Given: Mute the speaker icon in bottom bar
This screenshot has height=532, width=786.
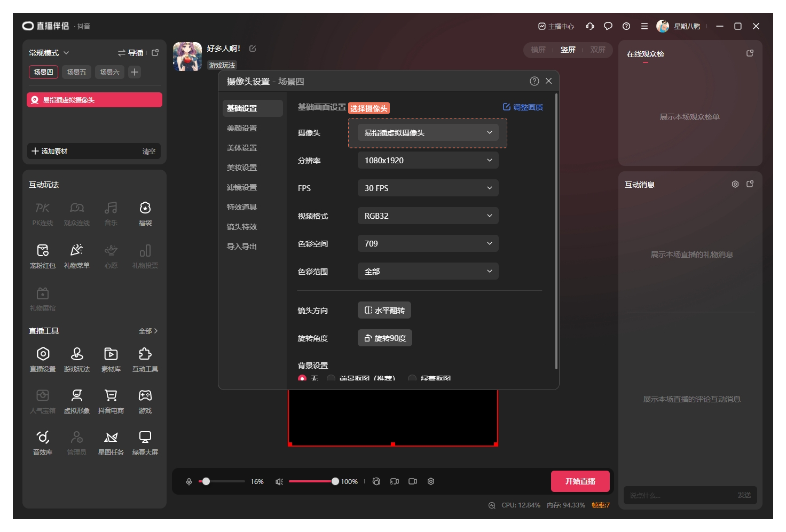Looking at the screenshot, I should (x=279, y=482).
